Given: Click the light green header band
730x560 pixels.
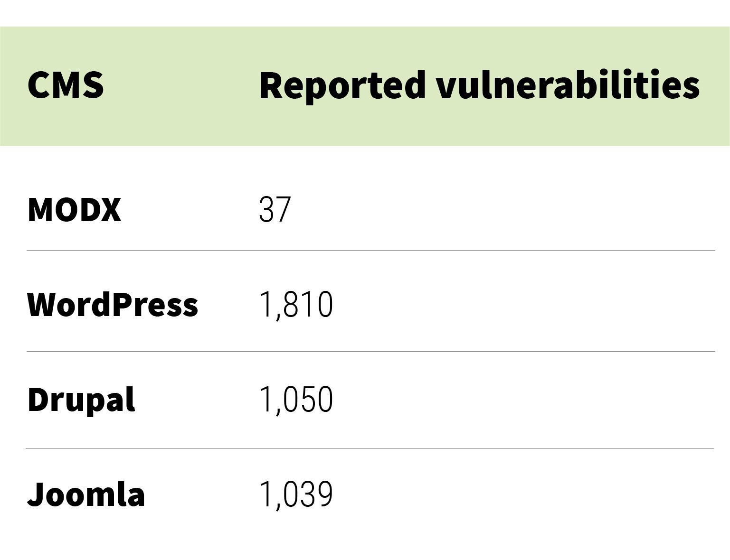Looking at the screenshot, I should click(365, 86).
